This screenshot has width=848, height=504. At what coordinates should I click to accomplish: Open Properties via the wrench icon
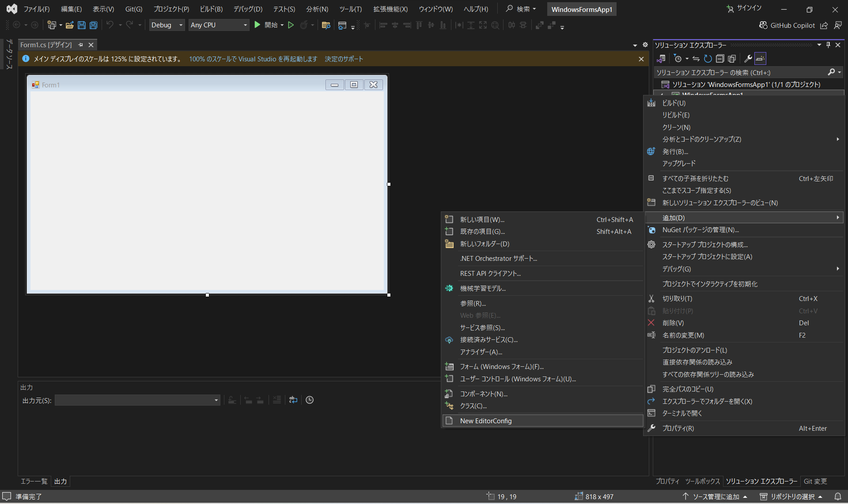tap(748, 58)
